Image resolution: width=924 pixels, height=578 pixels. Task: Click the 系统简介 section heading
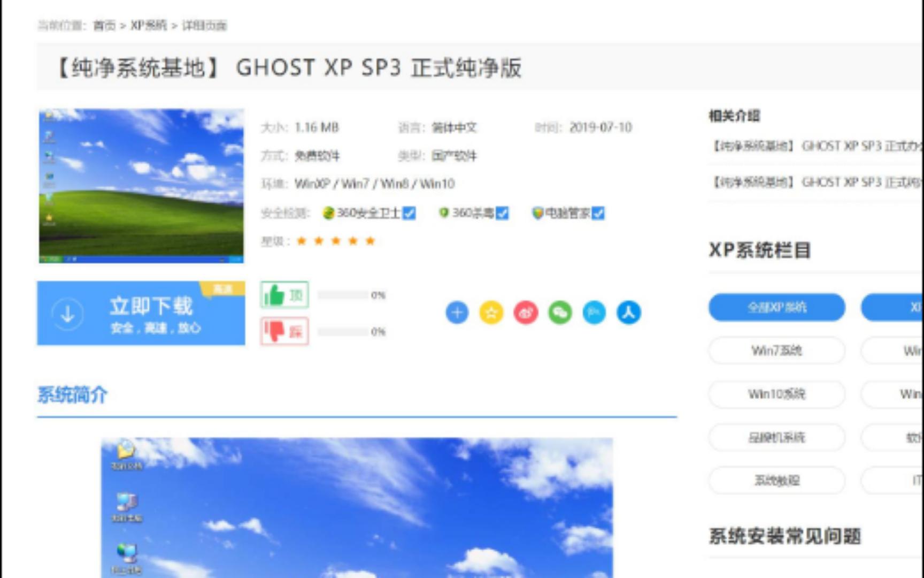pyautogui.click(x=73, y=395)
